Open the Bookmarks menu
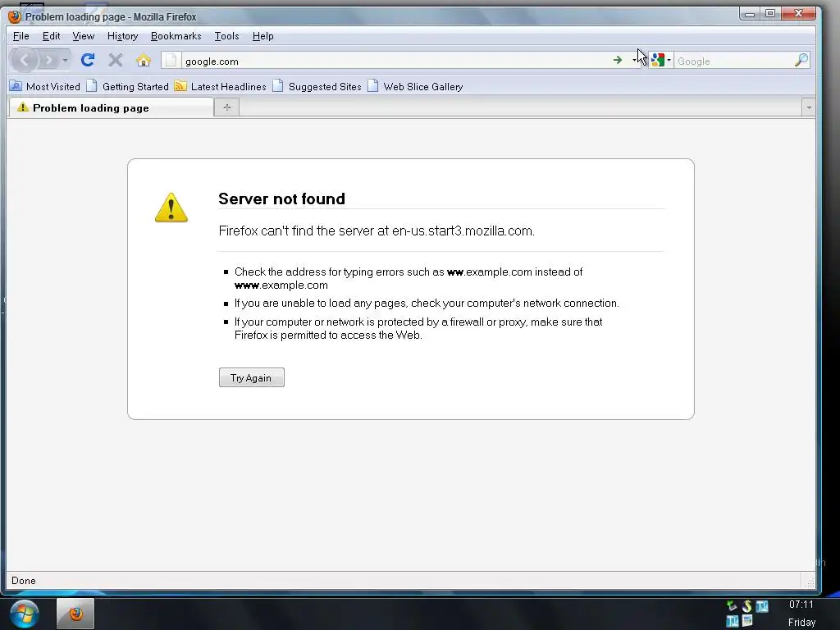 pos(176,36)
